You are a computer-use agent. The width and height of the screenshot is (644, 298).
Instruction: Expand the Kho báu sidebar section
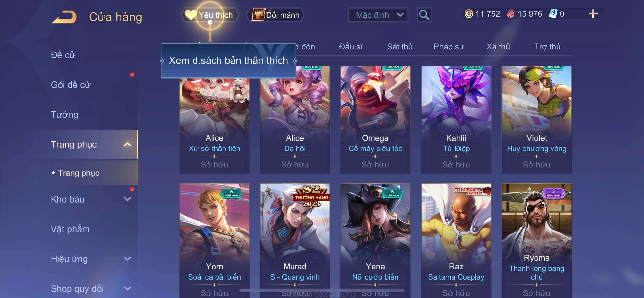click(127, 199)
